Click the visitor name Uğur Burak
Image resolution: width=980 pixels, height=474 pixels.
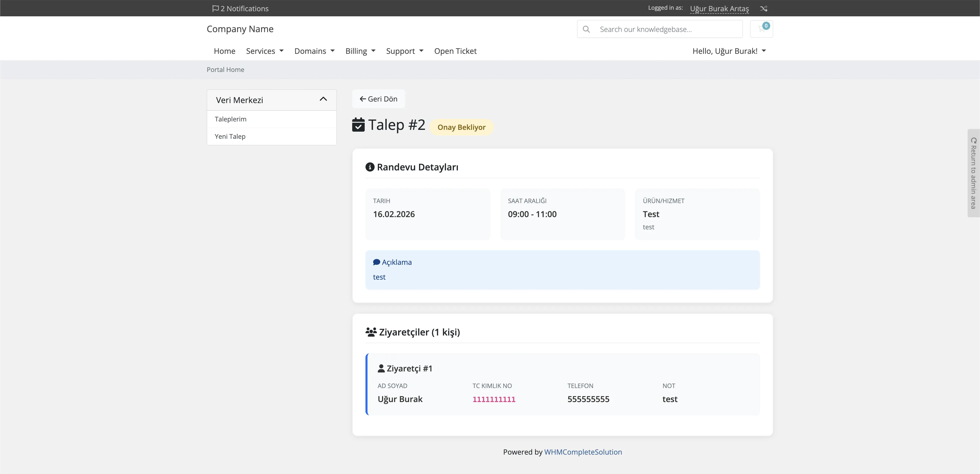(x=400, y=399)
